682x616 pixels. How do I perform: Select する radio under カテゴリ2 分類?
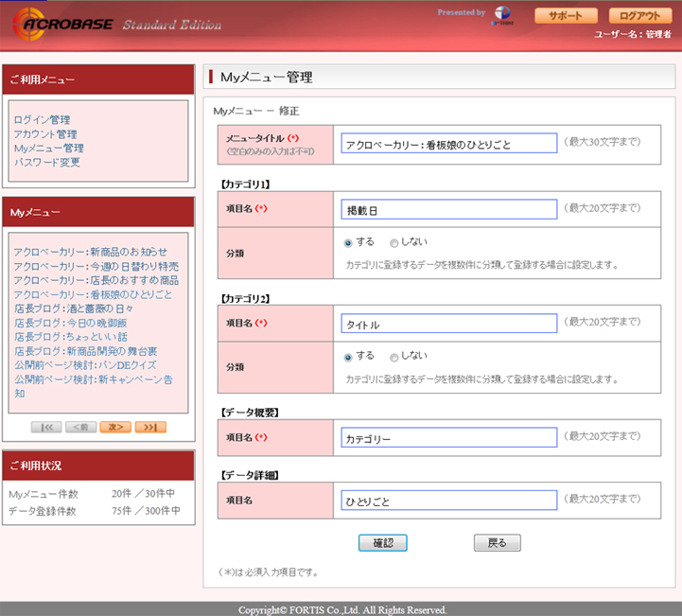pos(348,357)
